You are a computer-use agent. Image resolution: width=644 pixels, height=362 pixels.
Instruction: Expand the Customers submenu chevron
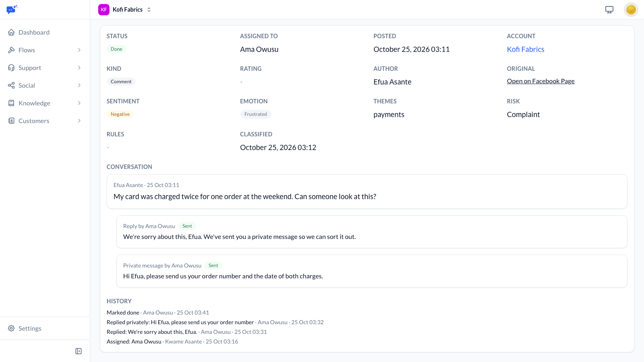click(79, 121)
